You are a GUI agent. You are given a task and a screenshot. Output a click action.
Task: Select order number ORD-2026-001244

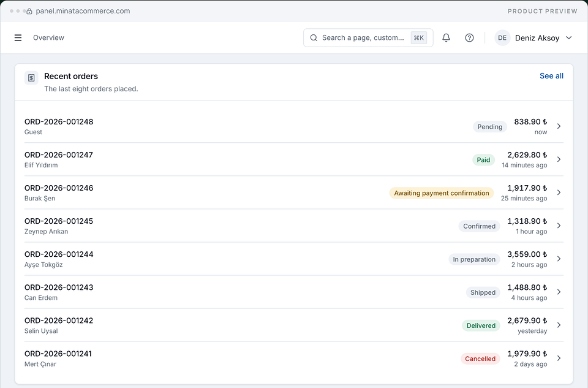(59, 254)
